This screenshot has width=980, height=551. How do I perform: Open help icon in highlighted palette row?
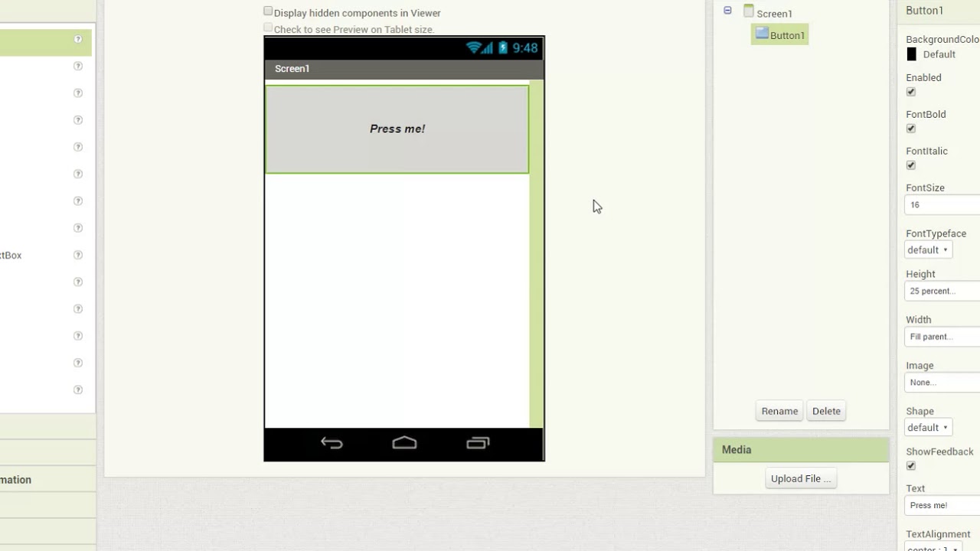(78, 39)
